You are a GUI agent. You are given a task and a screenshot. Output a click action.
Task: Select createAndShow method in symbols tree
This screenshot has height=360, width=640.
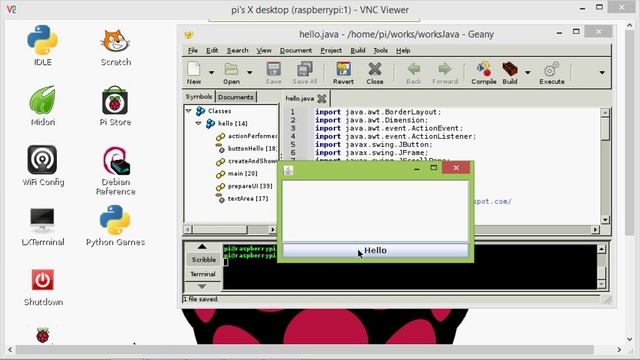coord(247,161)
